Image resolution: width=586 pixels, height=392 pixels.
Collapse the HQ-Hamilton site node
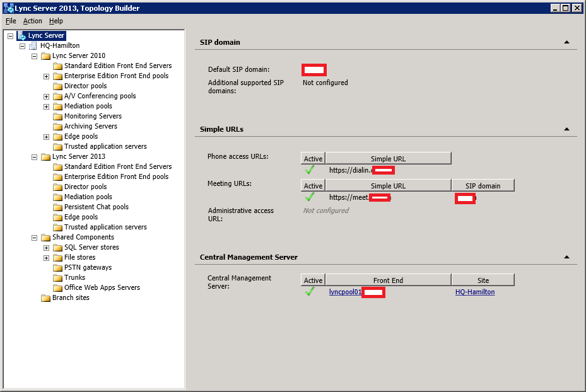point(23,46)
